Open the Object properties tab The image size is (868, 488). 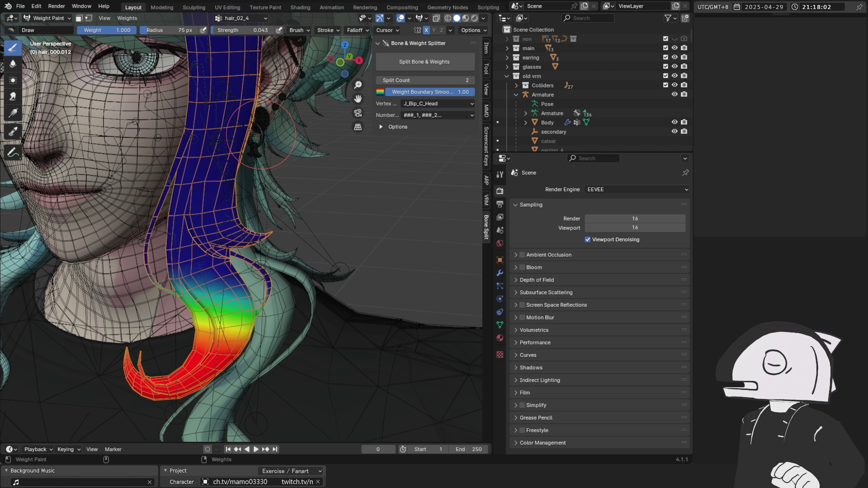500,260
